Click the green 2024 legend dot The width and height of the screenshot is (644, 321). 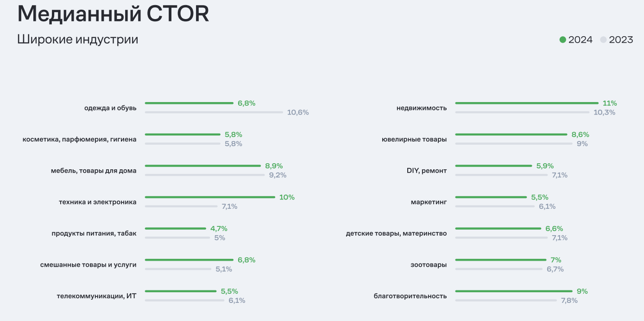(563, 40)
